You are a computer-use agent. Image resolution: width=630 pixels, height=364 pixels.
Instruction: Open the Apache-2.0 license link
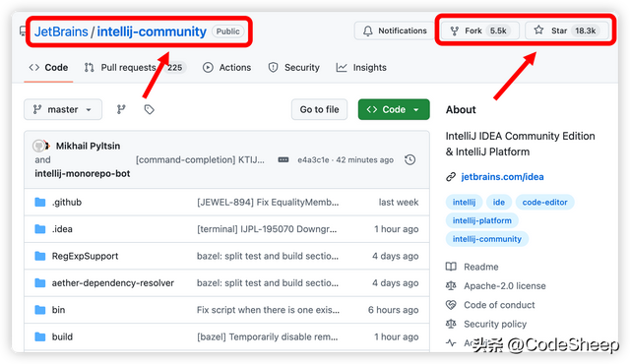505,286
